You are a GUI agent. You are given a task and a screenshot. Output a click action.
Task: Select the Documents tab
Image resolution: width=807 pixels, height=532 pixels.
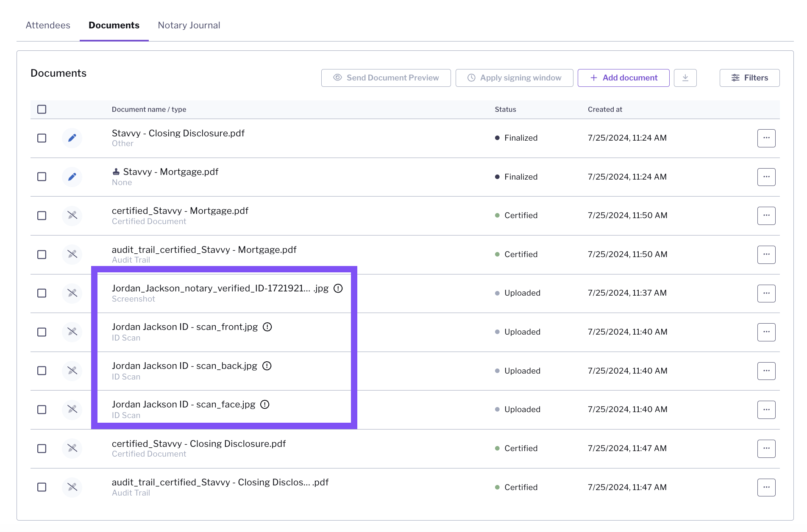tap(114, 25)
